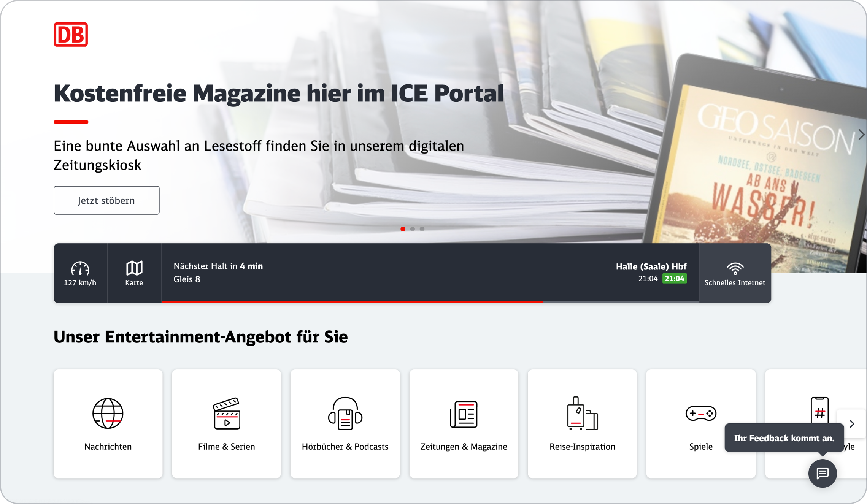Screen dimensions: 867x504
Task: Open the Karte map view
Action: click(x=134, y=273)
